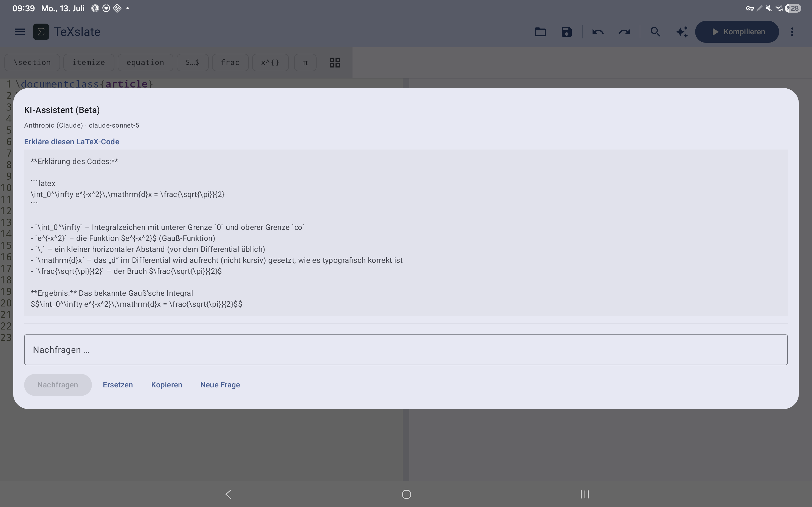This screenshot has height=507, width=812.
Task: Tap the '**Erklärung des Codes:**' heading line
Action: tap(74, 162)
